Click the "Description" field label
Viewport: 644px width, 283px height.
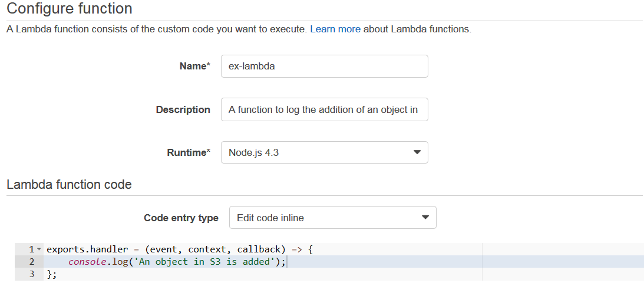coord(183,110)
